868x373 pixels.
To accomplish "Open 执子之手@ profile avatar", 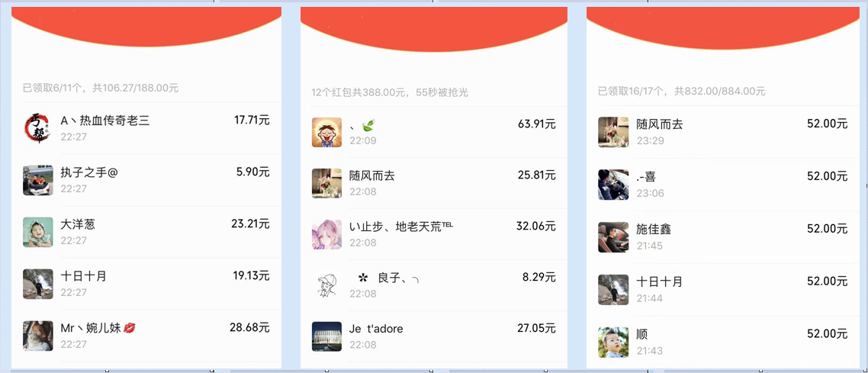I will (x=37, y=181).
